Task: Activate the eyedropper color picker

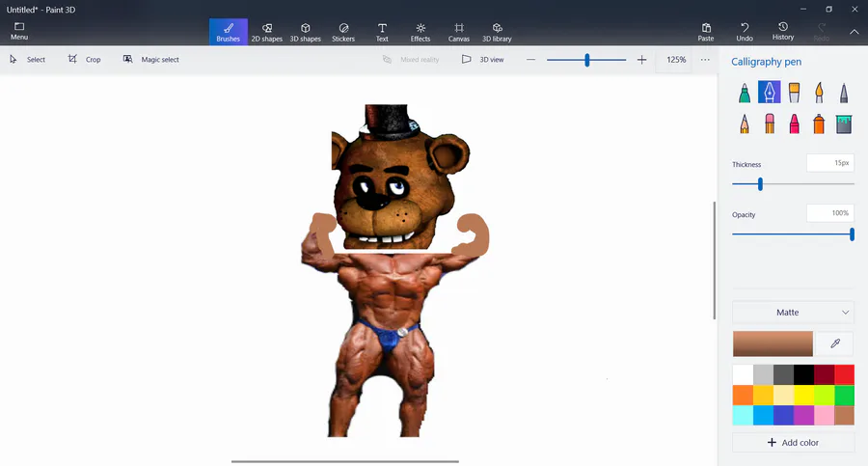Action: pyautogui.click(x=835, y=343)
